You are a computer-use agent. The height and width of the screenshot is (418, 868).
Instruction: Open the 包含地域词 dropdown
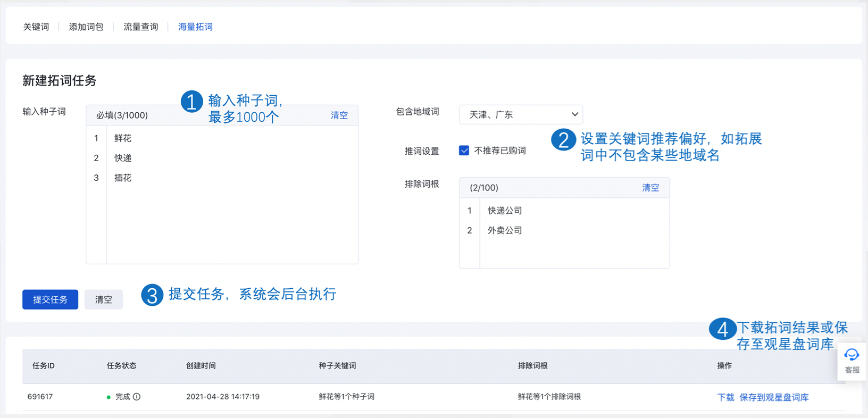pos(521,114)
